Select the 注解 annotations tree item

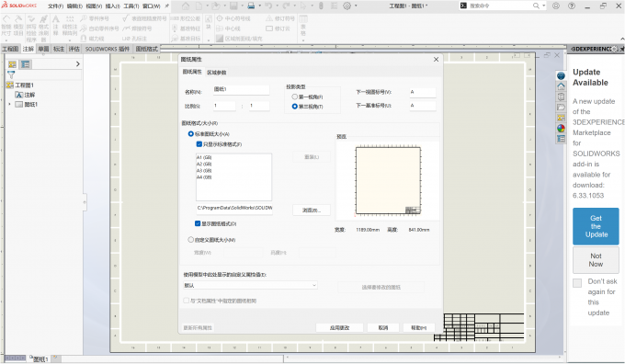(25, 95)
